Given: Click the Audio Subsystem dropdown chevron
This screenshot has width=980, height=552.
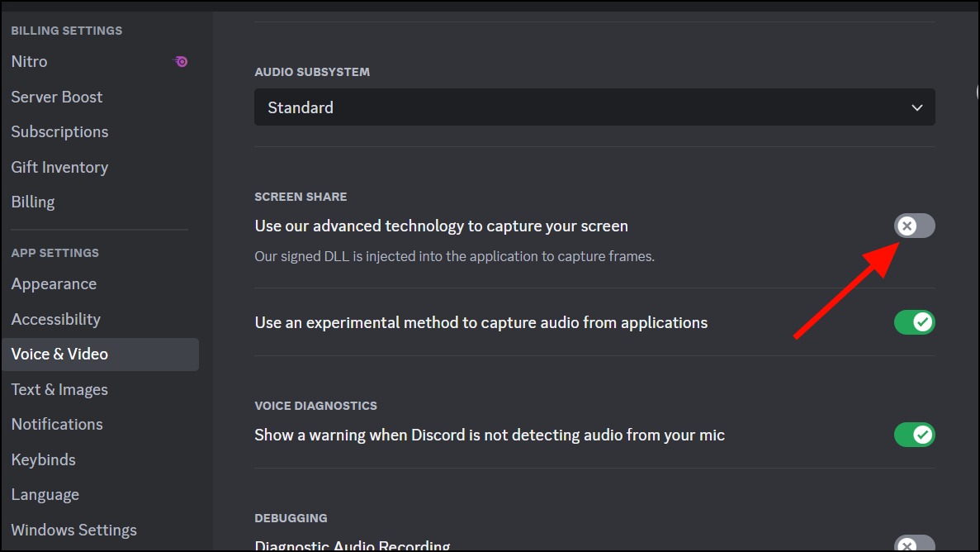Looking at the screenshot, I should point(917,107).
